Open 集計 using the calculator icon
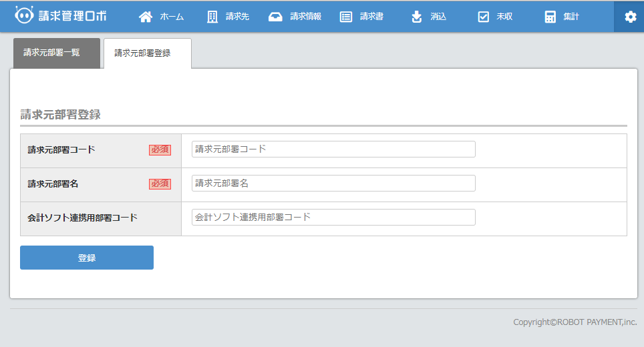 [x=550, y=17]
